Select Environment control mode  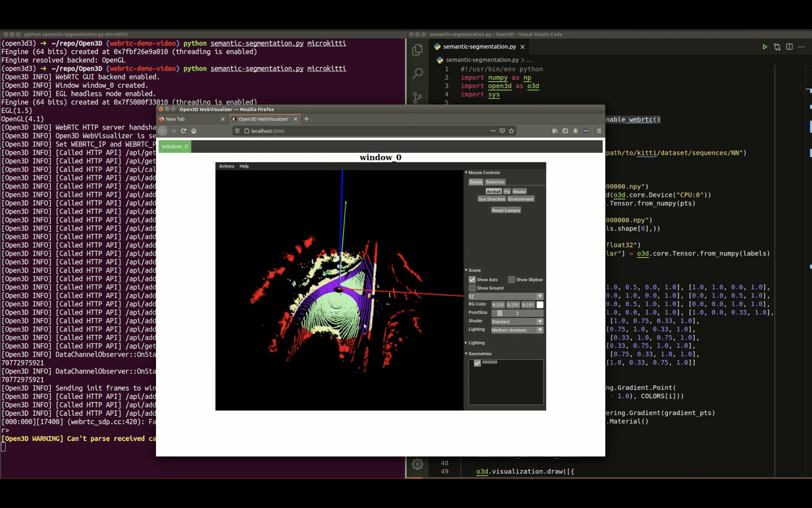click(521, 199)
